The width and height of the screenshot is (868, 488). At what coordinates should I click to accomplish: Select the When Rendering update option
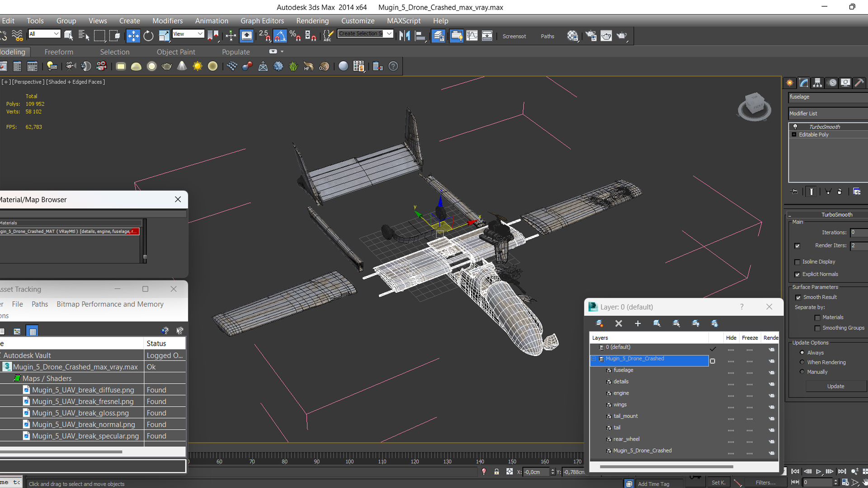pos(802,362)
